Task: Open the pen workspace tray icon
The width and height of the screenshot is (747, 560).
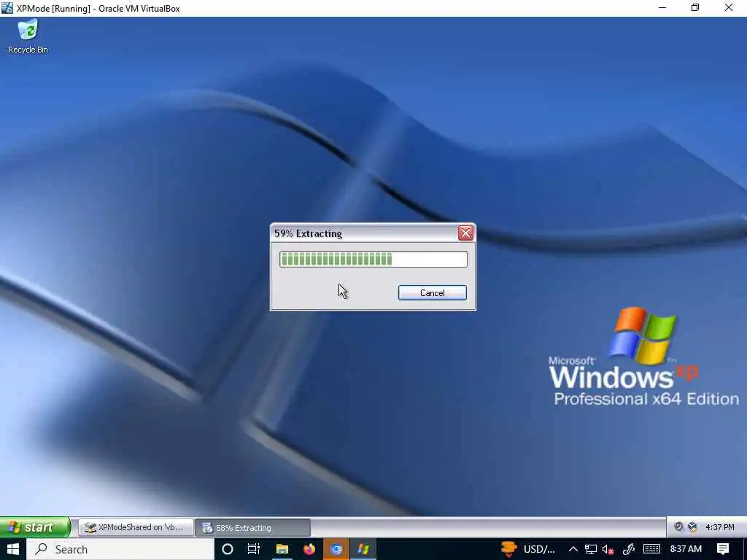Action: tap(629, 549)
